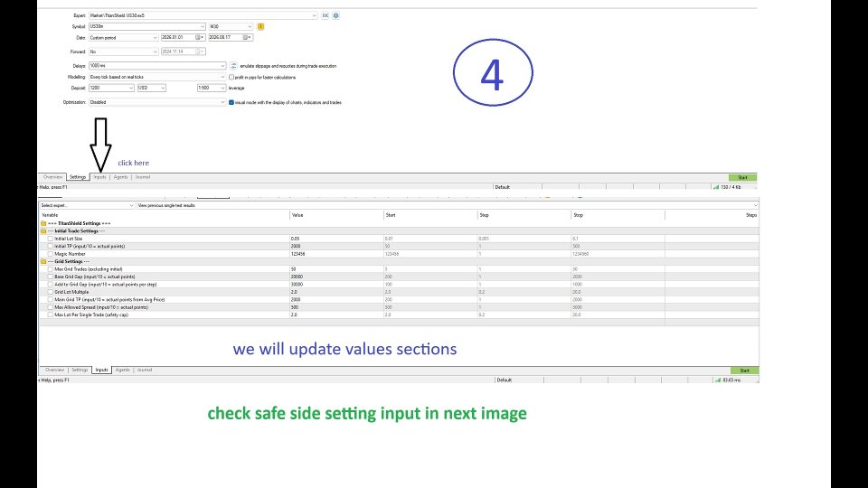The height and width of the screenshot is (488, 868).
Task: Select the Magic Number value 123456
Action: click(x=297, y=254)
